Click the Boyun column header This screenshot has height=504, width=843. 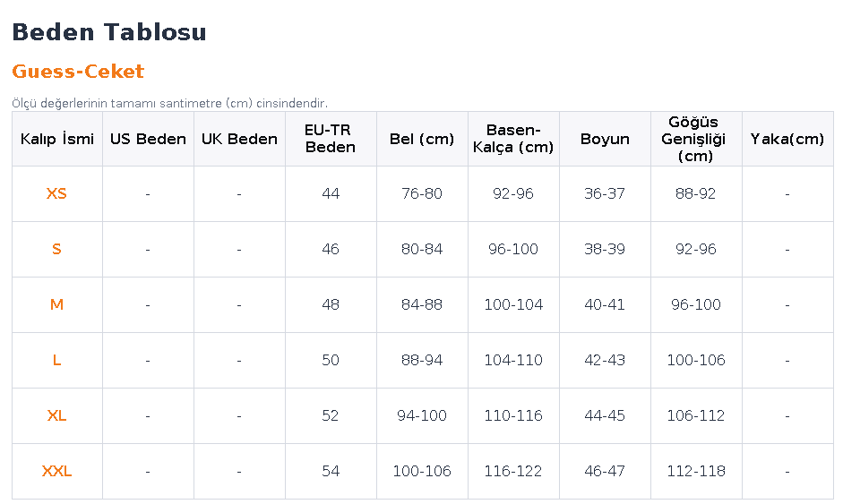pos(605,139)
